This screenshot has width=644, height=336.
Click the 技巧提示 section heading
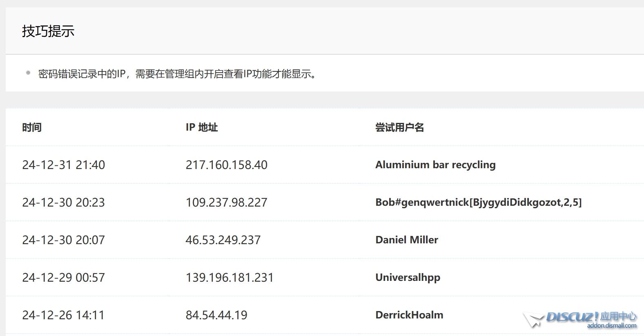coord(48,31)
